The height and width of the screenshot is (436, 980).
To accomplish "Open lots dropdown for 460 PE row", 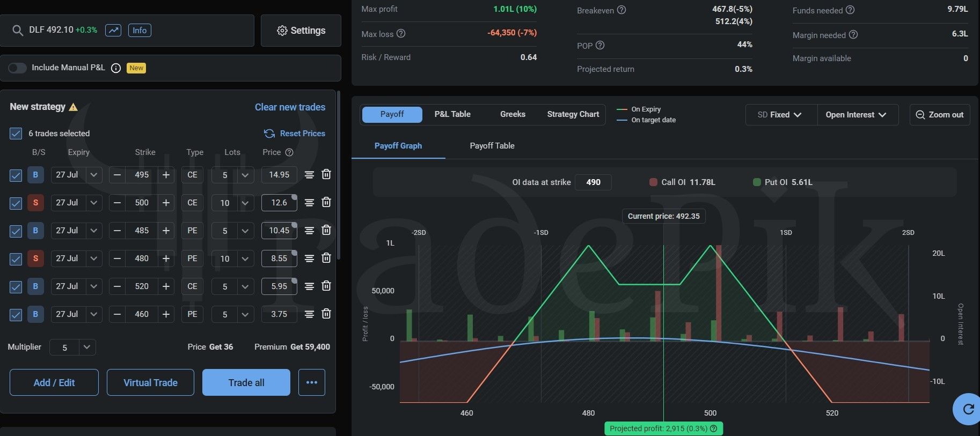I will 245,314.
